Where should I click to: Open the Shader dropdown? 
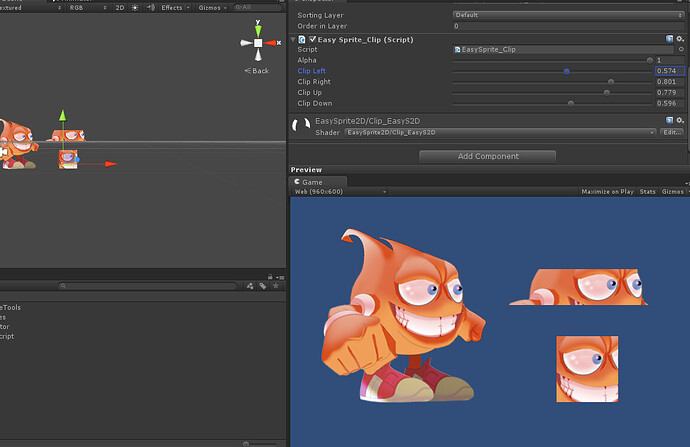tap(500, 132)
